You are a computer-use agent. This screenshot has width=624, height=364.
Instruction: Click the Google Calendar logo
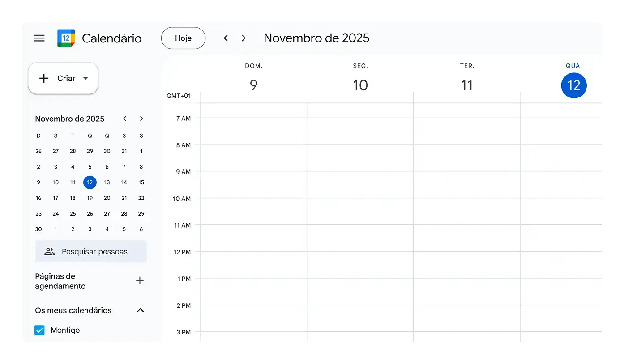[x=65, y=38]
